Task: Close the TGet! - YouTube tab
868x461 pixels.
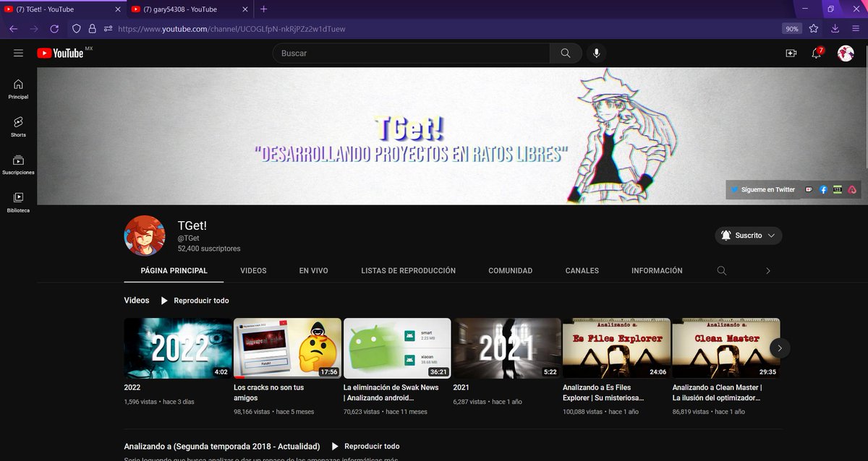Action: point(118,9)
